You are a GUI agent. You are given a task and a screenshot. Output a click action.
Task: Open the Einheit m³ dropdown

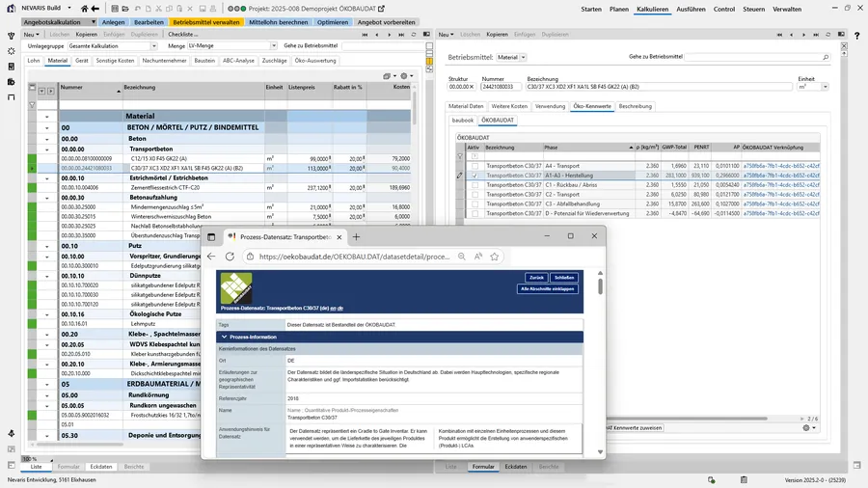[x=825, y=87]
